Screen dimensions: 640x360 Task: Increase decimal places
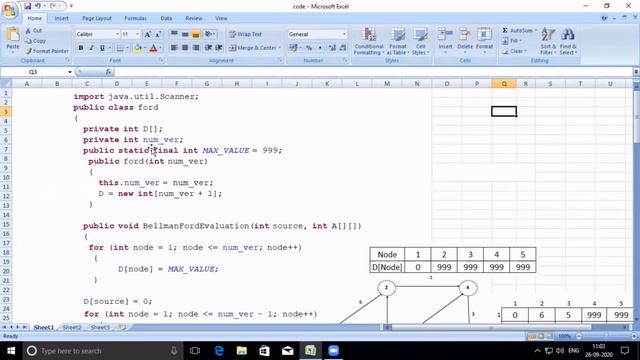[332, 48]
